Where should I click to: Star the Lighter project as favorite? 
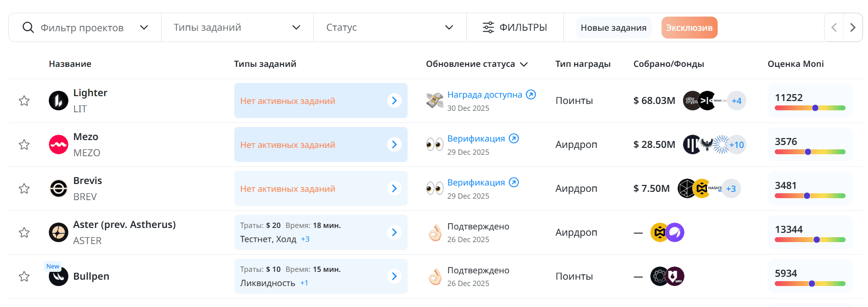pos(24,101)
